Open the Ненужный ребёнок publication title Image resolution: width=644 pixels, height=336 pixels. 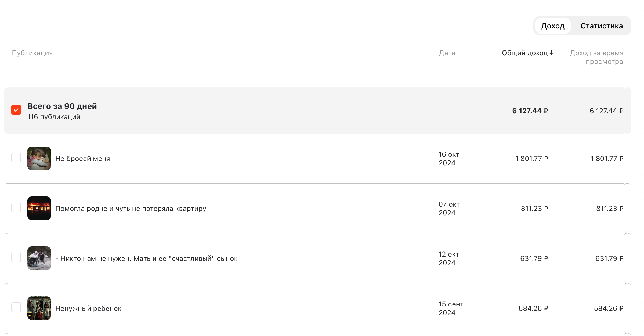point(88,308)
